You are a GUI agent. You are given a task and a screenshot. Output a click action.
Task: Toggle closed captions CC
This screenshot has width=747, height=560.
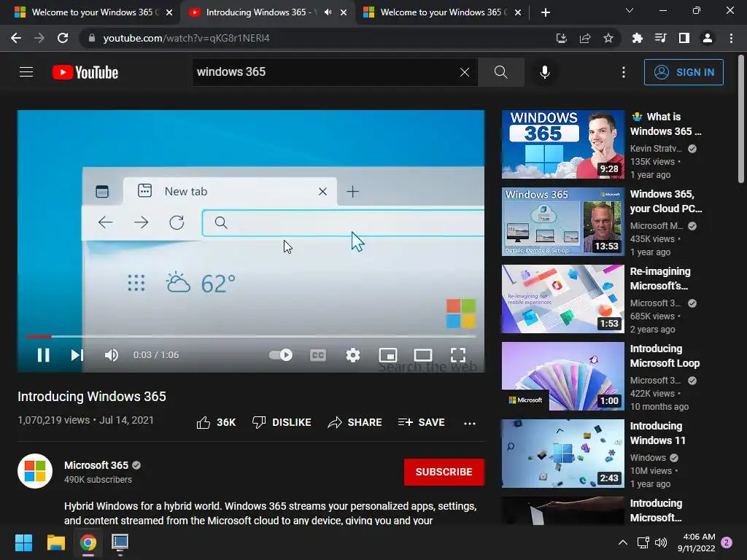tap(318, 355)
